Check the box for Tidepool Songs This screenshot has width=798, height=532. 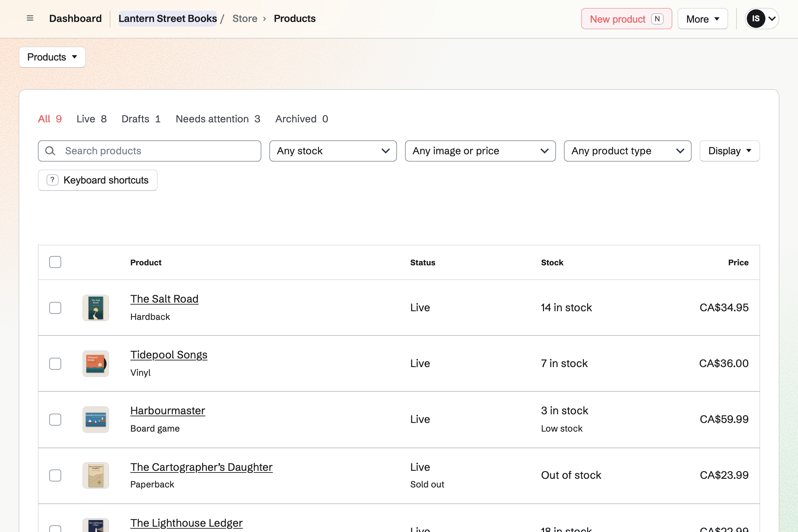pos(55,364)
